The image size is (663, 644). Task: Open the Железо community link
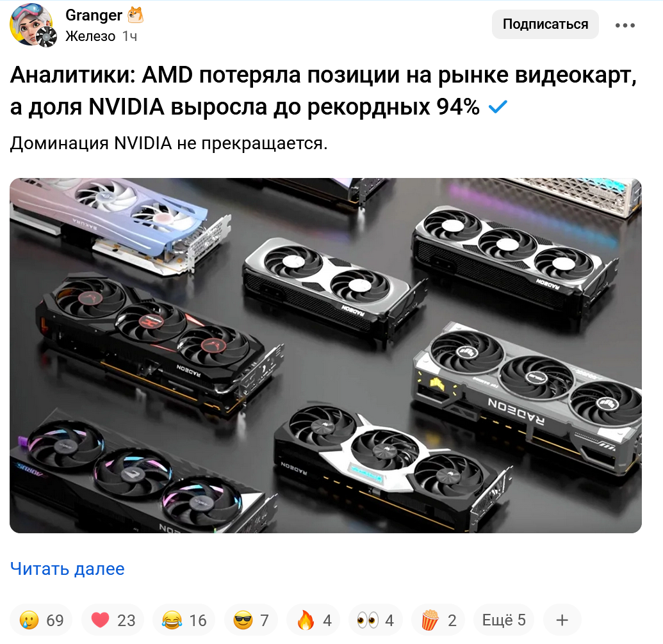point(90,36)
